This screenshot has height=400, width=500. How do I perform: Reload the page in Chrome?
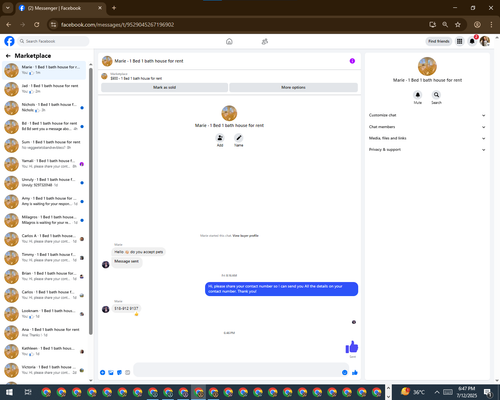click(37, 25)
